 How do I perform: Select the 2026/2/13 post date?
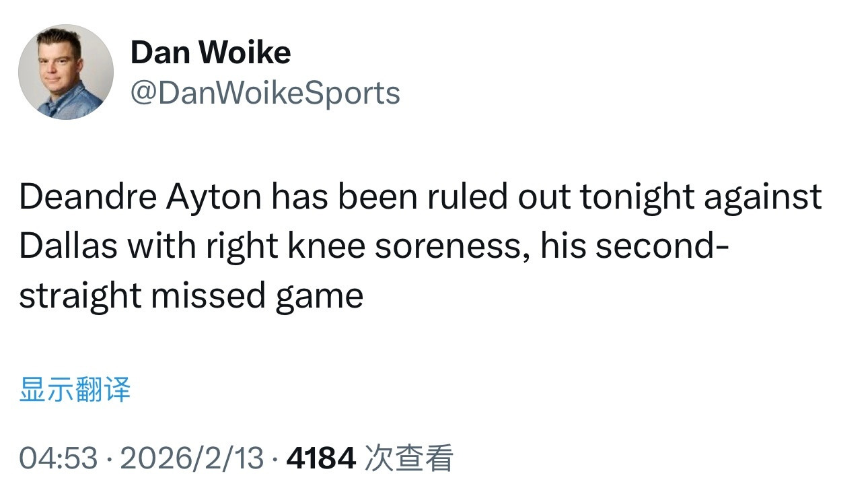(190, 459)
